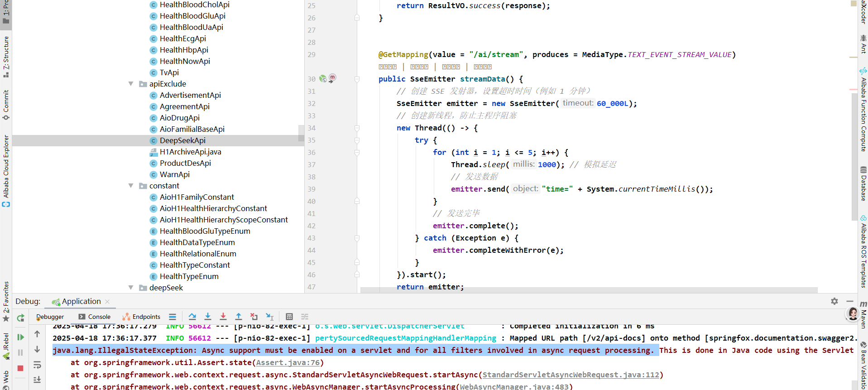Open Alibaba Cloud Explorer panel
868x390 pixels.
[6, 171]
